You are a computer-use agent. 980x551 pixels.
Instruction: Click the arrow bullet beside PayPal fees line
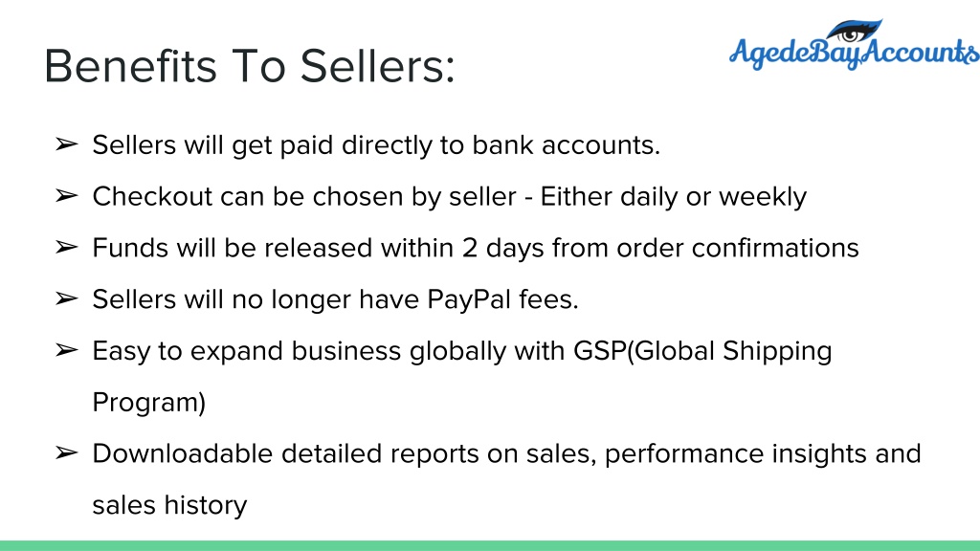[66, 299]
